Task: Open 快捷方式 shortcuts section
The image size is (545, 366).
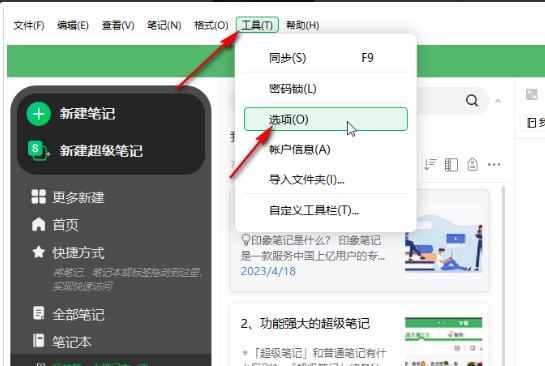Action: click(x=79, y=253)
